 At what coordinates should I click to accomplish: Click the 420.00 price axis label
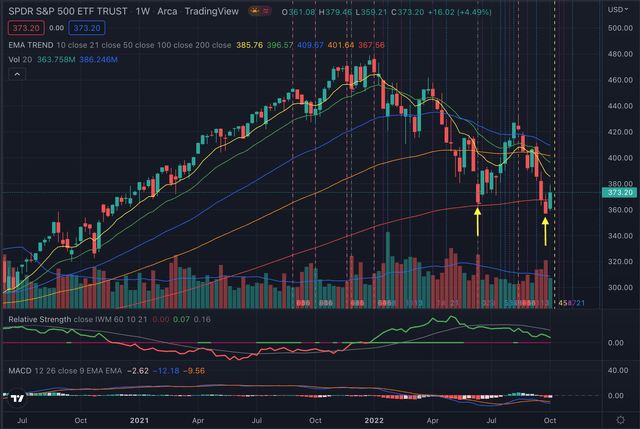620,132
